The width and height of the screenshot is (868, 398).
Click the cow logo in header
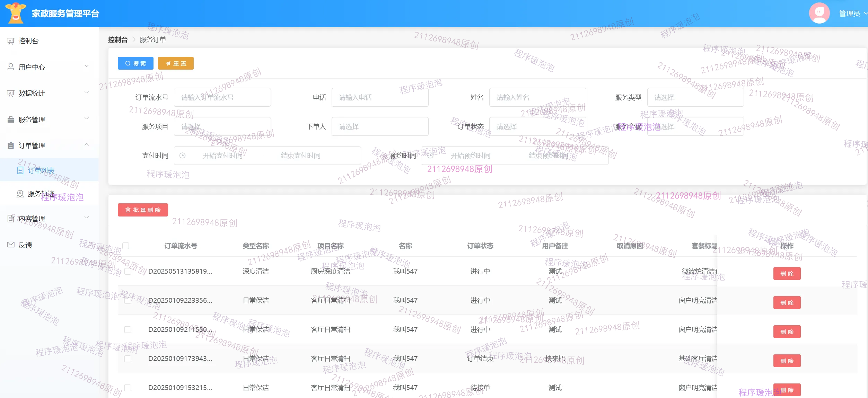[x=16, y=13]
